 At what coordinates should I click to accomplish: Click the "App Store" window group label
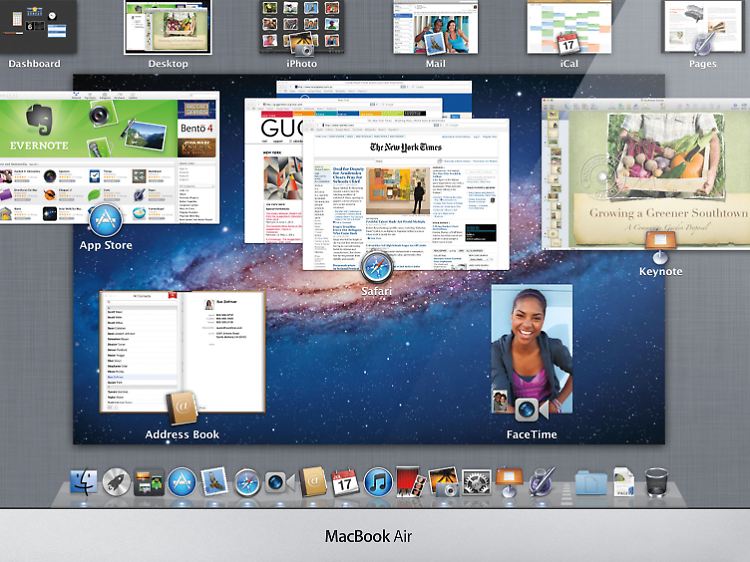[x=106, y=245]
